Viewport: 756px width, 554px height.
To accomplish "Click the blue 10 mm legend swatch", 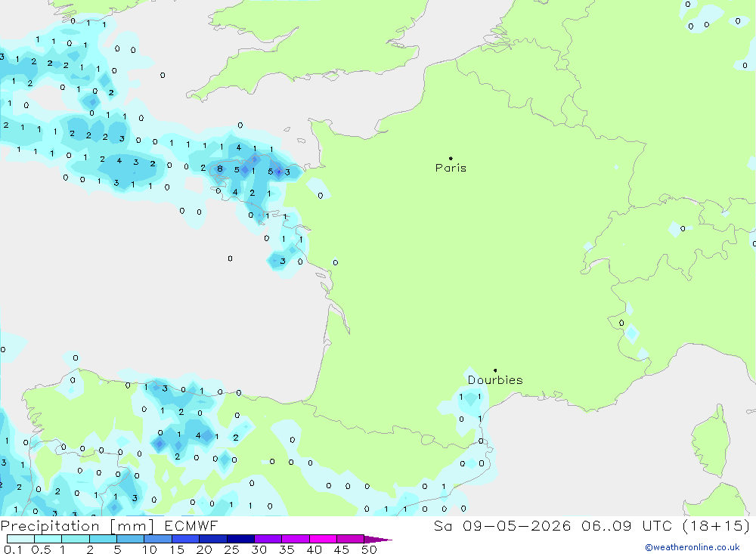I will (x=158, y=539).
